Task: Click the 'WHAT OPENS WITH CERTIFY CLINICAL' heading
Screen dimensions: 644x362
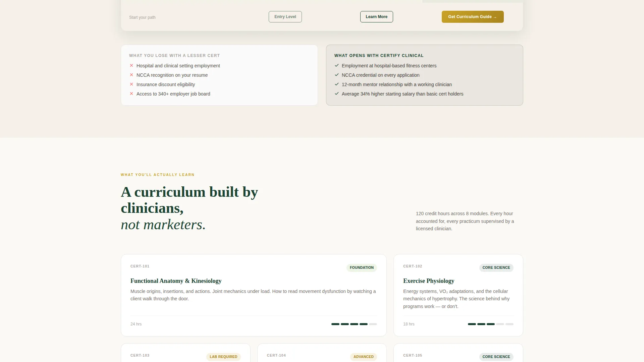Action: click(x=379, y=56)
